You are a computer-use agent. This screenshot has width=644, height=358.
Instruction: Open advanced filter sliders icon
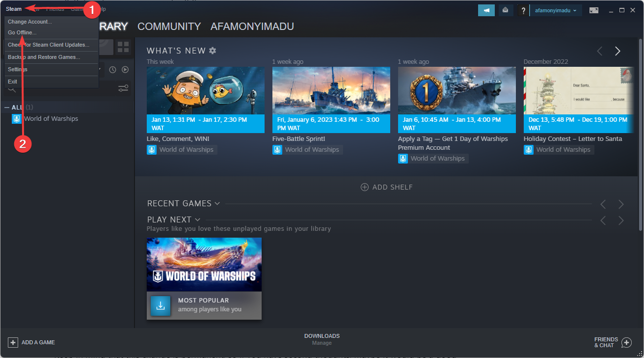(x=123, y=88)
